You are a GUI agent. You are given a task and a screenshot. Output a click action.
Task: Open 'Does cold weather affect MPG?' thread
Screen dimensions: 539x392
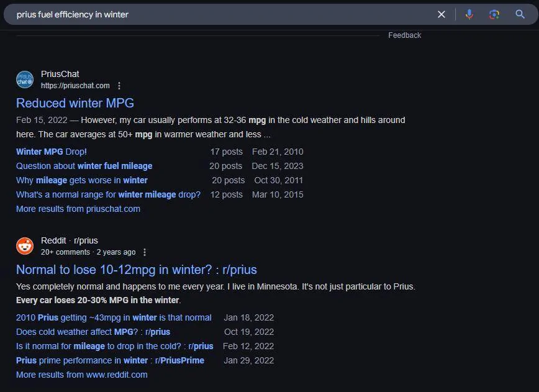pyautogui.click(x=93, y=332)
